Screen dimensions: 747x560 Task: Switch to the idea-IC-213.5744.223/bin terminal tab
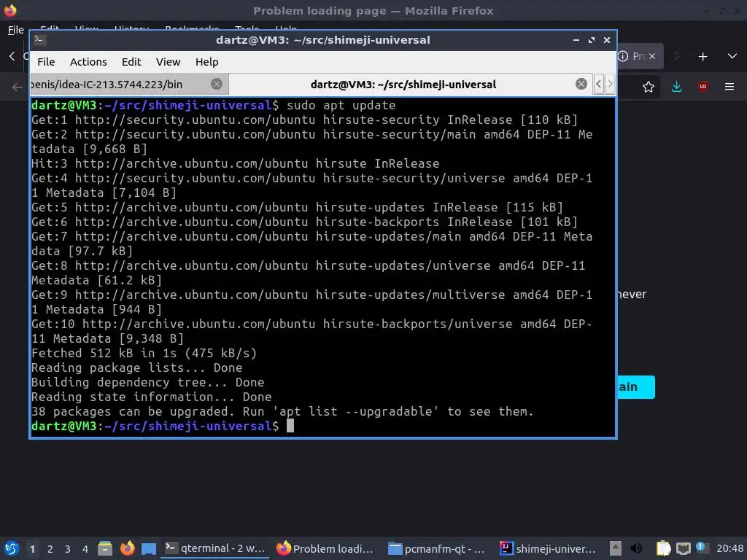129,85
